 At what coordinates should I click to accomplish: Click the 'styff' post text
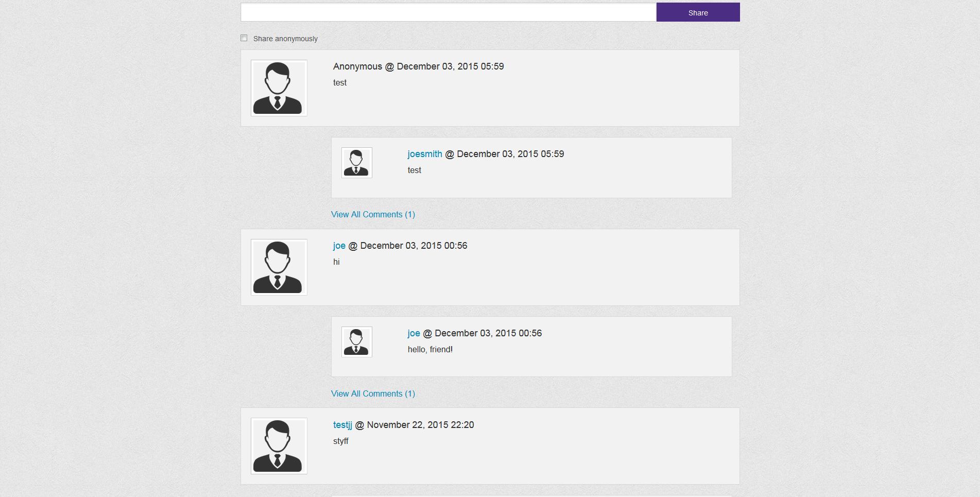341,441
